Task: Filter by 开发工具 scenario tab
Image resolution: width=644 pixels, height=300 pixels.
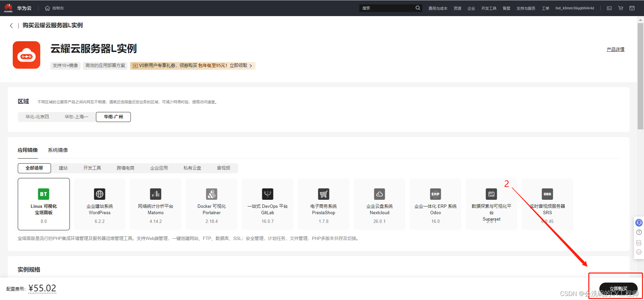Action: pyautogui.click(x=92, y=168)
